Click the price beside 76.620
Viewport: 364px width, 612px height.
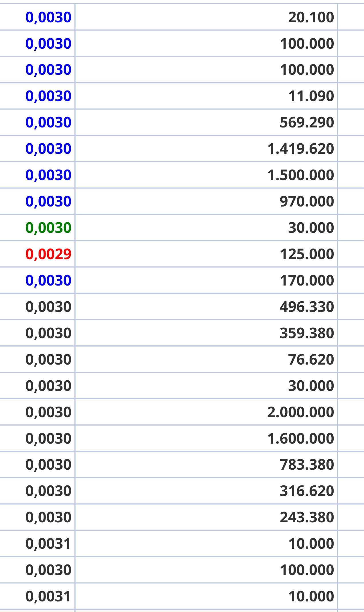48,360
